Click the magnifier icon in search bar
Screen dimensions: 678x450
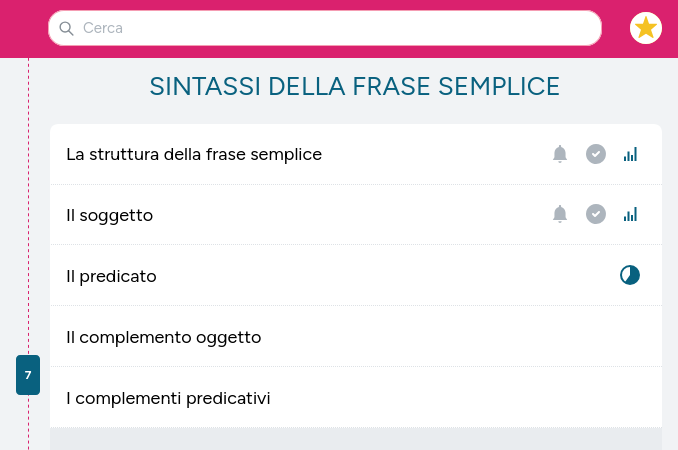(66, 28)
